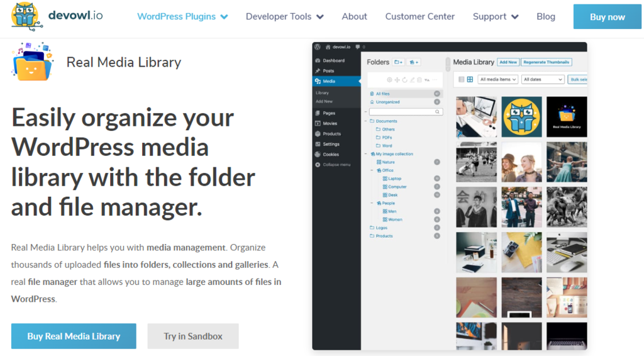644x356 pixels.
Task: Click the devowl.io owl logo
Action: tap(26, 16)
